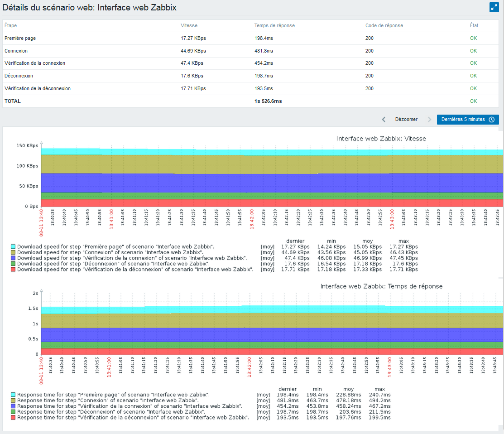Click blue swatch for Download speed "Vérification de la connexion"
Screen dimensions: 504x434
pos(13,258)
